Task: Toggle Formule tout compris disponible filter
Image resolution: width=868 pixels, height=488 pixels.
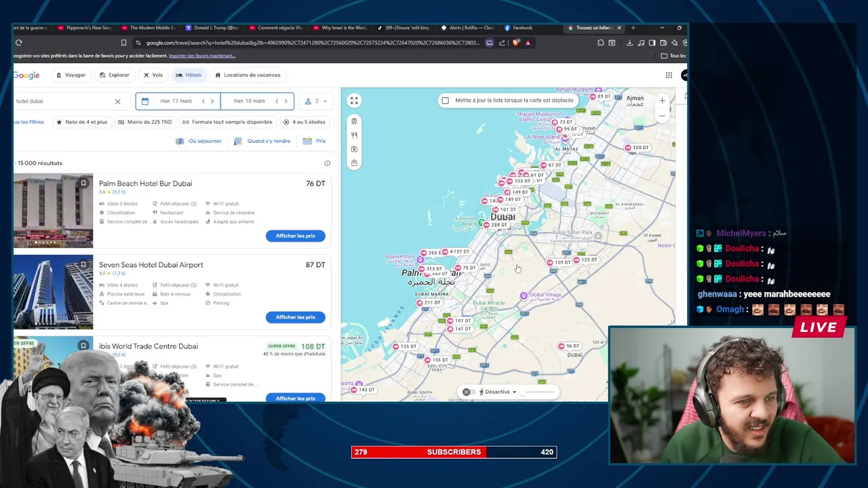Action: coord(227,122)
